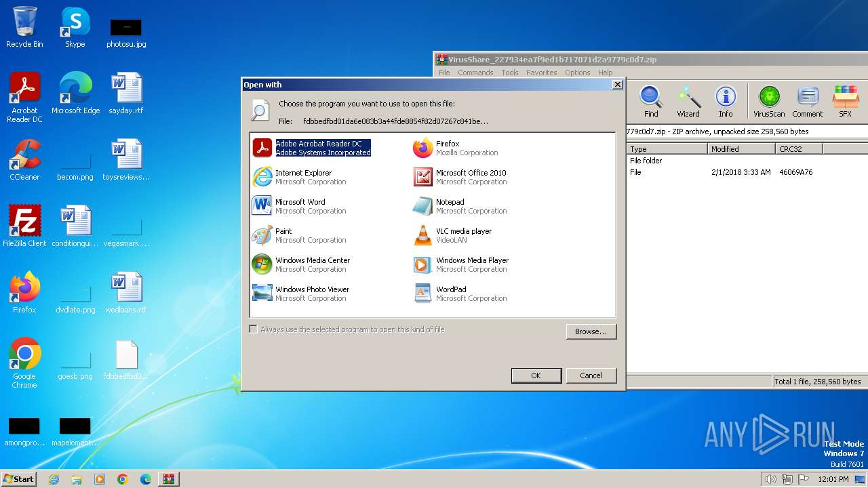Open the Wizard tool in WinRAR

[x=688, y=102]
